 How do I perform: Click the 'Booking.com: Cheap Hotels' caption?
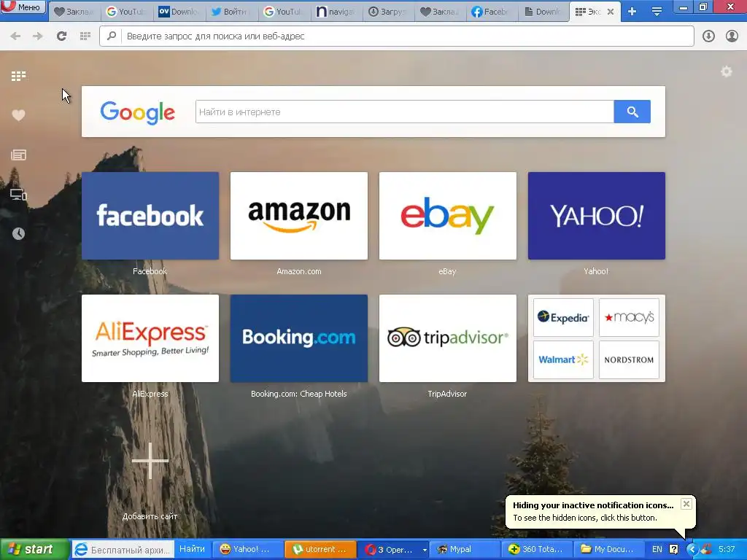coord(299,394)
